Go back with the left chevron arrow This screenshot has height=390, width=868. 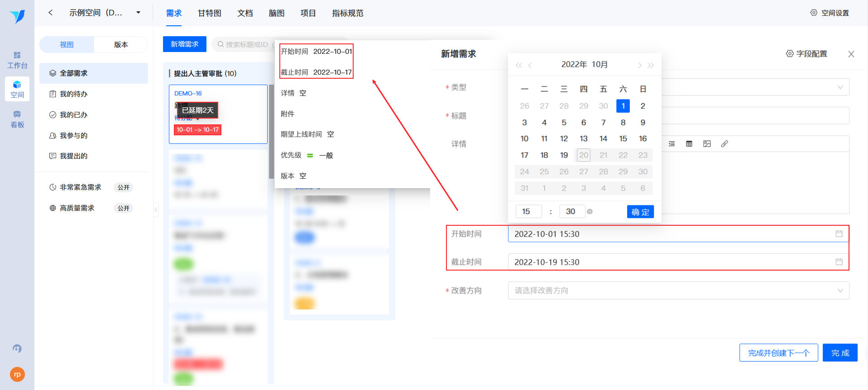pyautogui.click(x=50, y=13)
